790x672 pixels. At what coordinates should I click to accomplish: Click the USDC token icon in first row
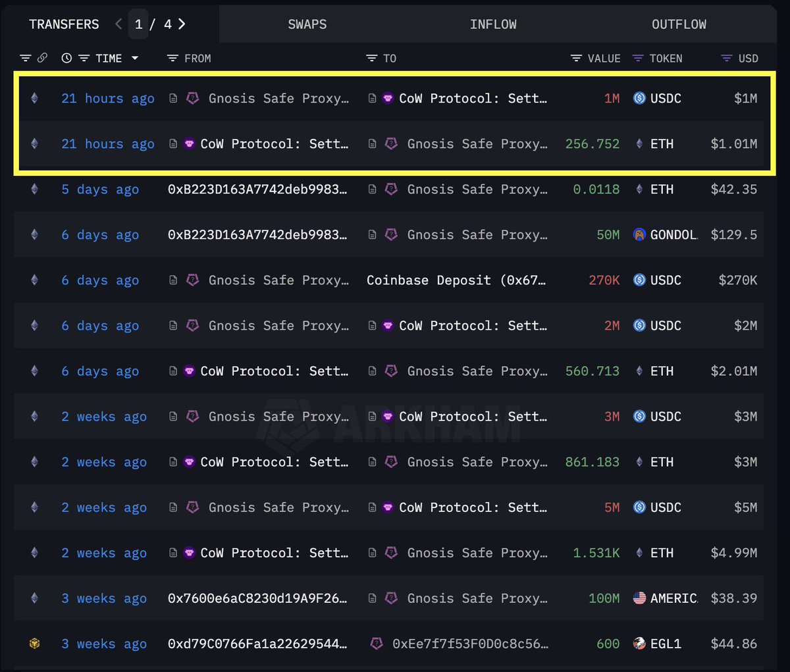(639, 98)
